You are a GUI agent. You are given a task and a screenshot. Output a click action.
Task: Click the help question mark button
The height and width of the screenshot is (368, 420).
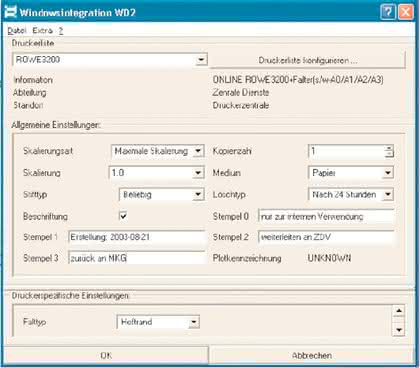click(388, 12)
